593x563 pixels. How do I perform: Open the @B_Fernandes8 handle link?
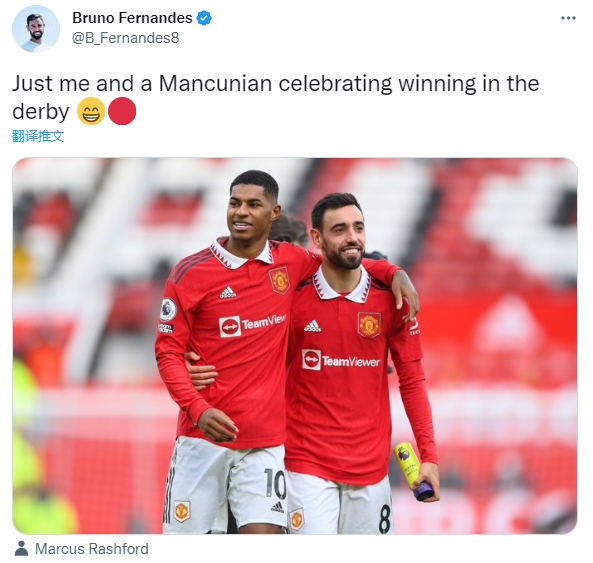point(126,38)
